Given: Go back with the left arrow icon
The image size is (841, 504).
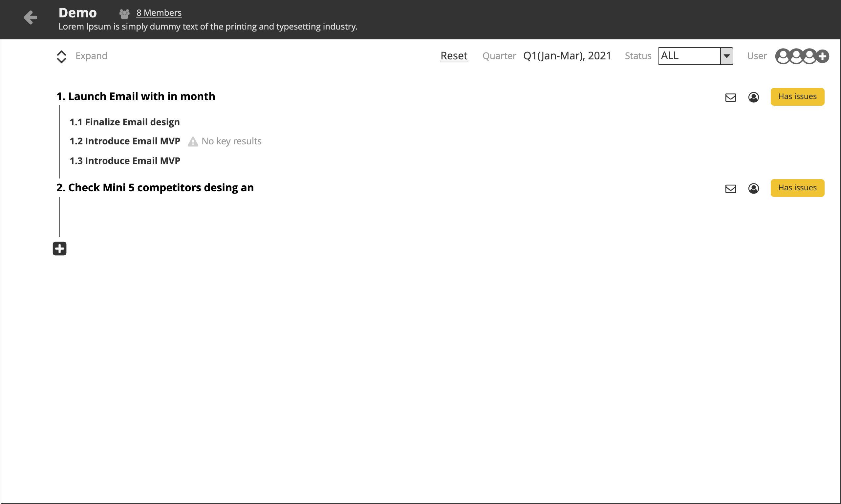Looking at the screenshot, I should [30, 17].
